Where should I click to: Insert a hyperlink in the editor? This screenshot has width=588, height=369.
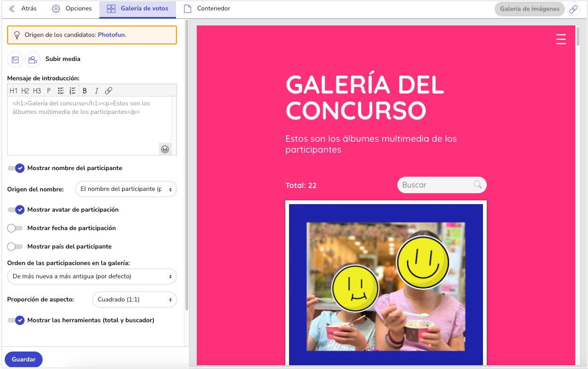click(108, 91)
